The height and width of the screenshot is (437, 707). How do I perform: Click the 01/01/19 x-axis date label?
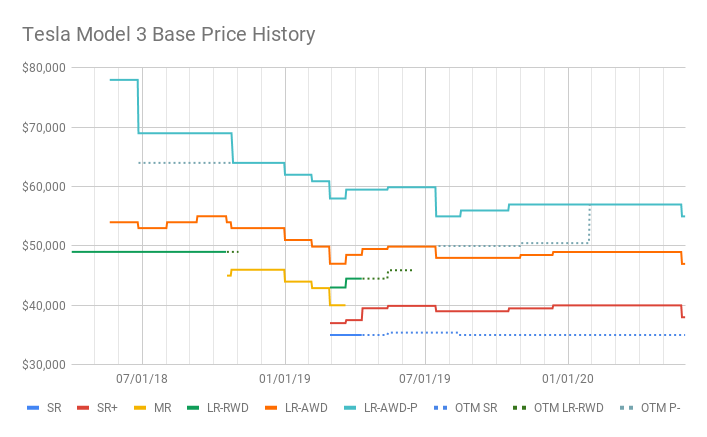pos(285,380)
